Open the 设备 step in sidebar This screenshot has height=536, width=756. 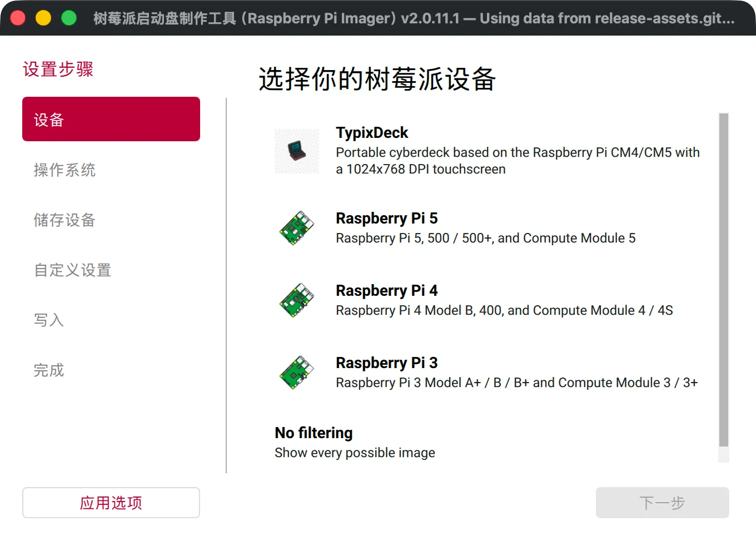click(x=111, y=119)
